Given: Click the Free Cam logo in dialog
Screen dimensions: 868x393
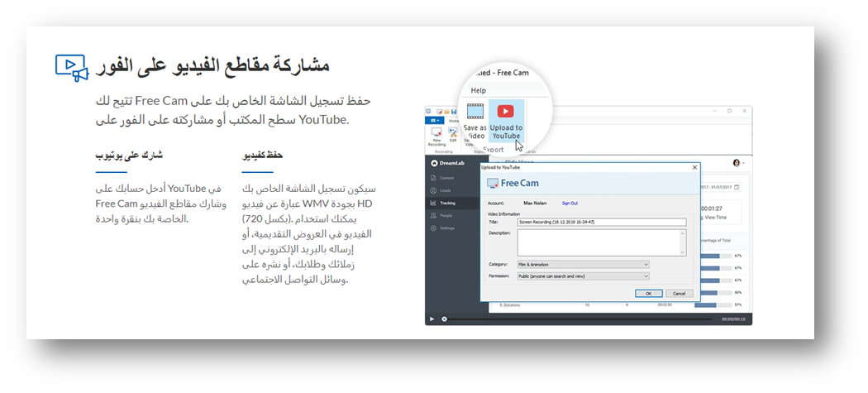Looking at the screenshot, I should pyautogui.click(x=512, y=183).
